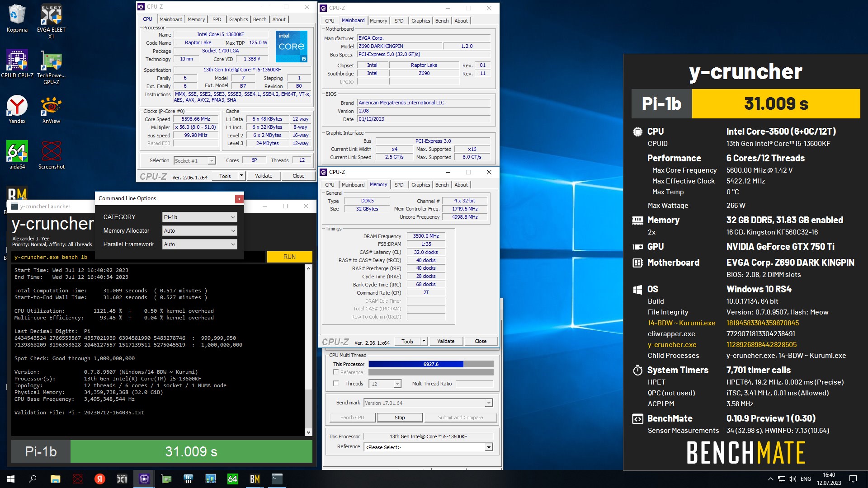Image resolution: width=868 pixels, height=488 pixels.
Task: Open About tab in CPU-Z Mainboard window
Action: (461, 21)
